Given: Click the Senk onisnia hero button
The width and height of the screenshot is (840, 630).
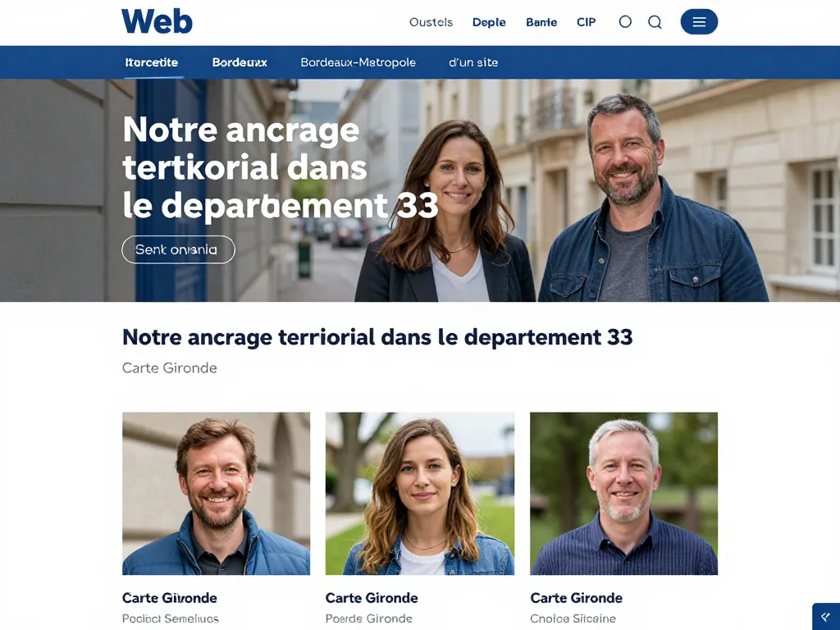Looking at the screenshot, I should click(178, 249).
